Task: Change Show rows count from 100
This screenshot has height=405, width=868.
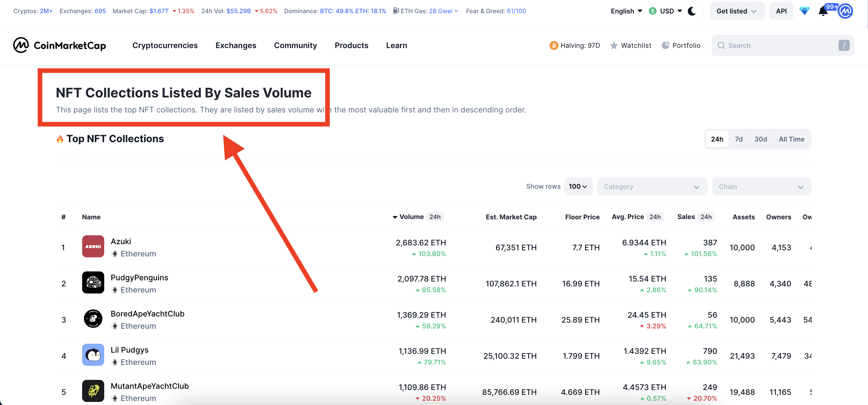Action: (578, 186)
